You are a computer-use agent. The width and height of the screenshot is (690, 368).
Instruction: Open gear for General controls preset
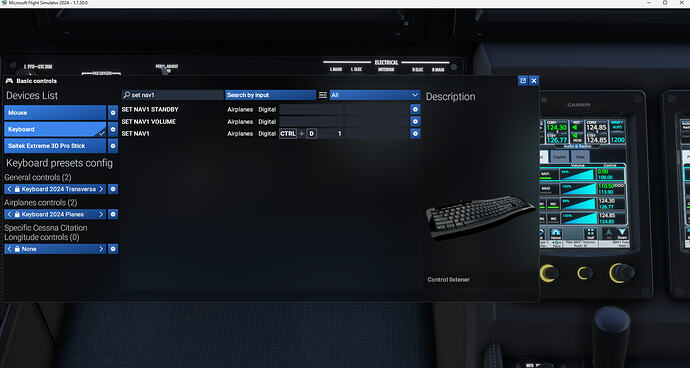point(113,189)
